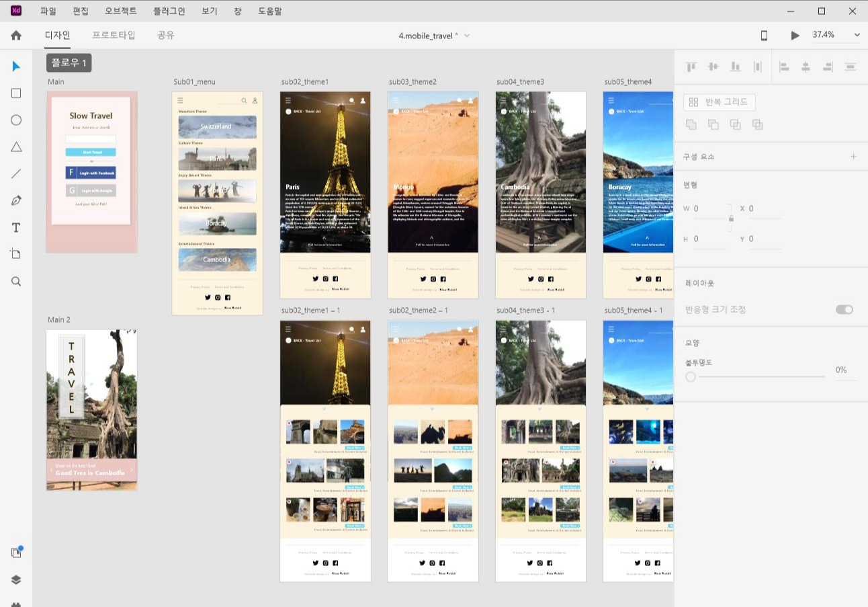Image resolution: width=868 pixels, height=607 pixels.
Task: Select the Select (arrow) tool
Action: [16, 67]
